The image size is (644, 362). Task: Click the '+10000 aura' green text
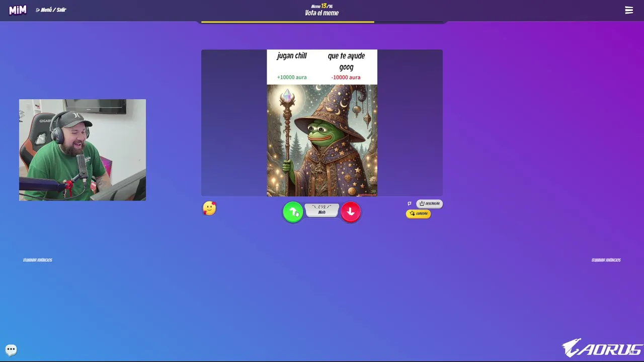292,77
